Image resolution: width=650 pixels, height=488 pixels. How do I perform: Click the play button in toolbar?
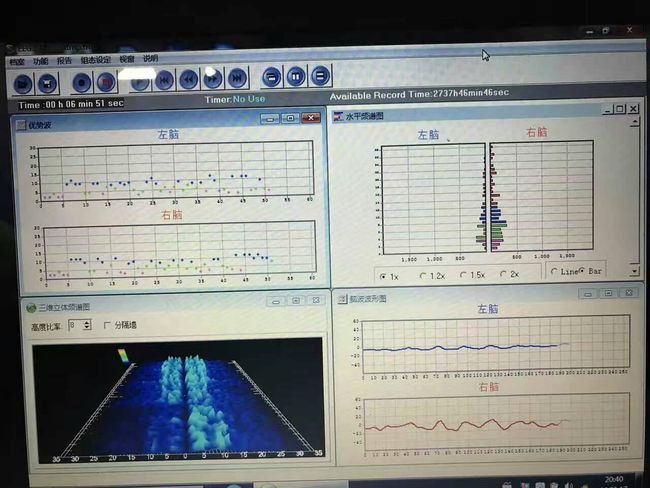click(140, 81)
